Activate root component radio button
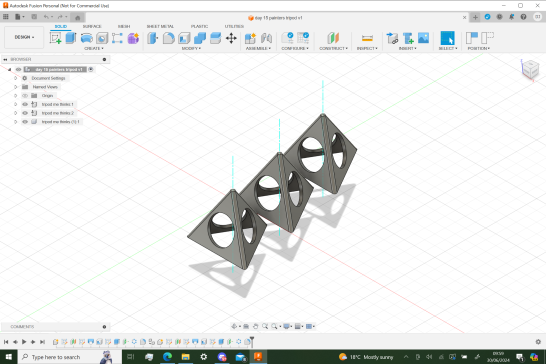Viewport: 546px width, 364px height. pyautogui.click(x=91, y=69)
